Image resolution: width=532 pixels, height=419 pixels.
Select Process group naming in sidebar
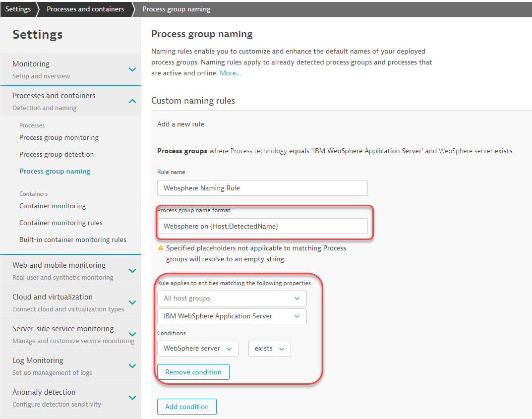coord(55,172)
